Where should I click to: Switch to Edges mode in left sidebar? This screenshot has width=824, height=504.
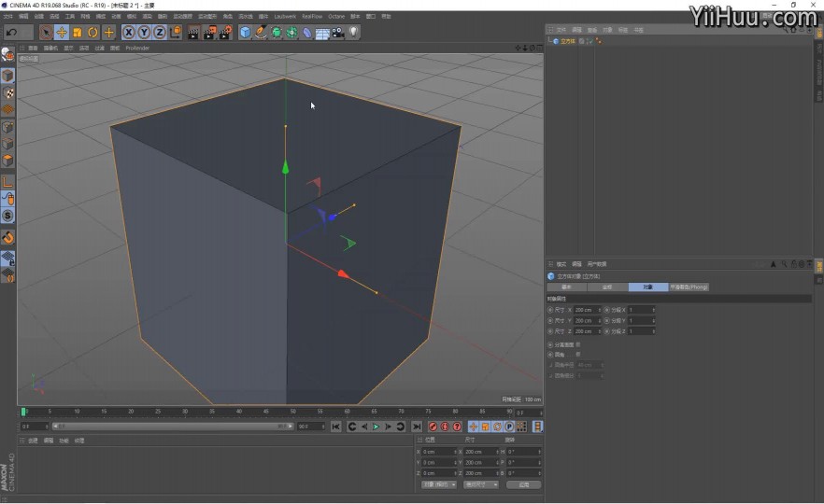7,144
